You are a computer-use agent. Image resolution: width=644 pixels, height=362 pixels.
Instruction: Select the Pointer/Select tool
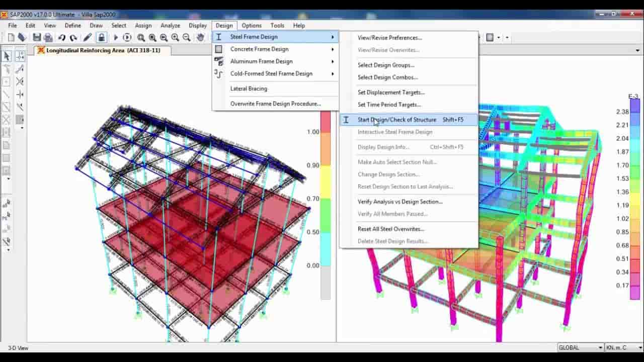pos(7,56)
